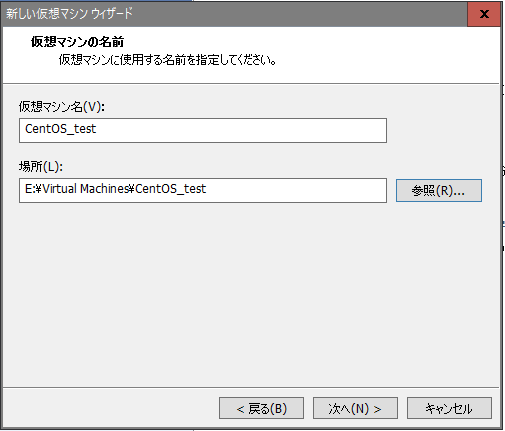Click blank end of the location path field

pyautogui.click(x=297, y=190)
